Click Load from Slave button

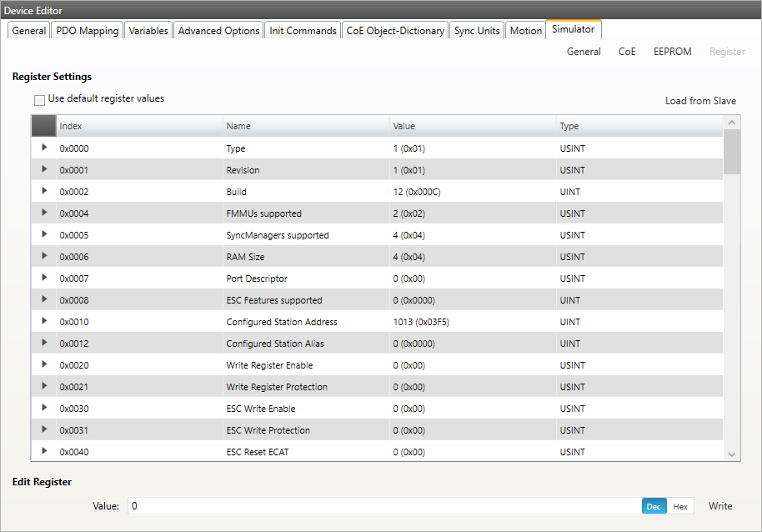(700, 101)
